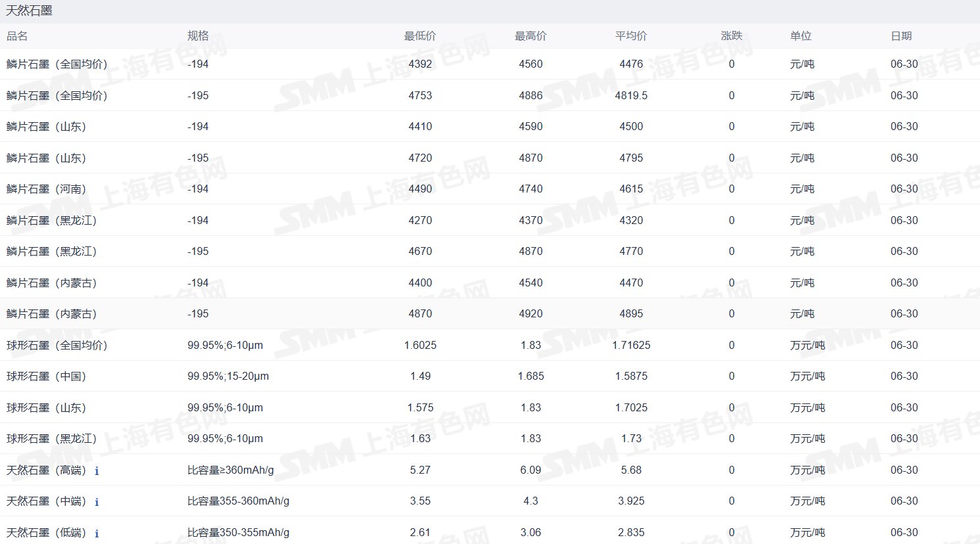
Task: Click specification 99.95%;15-20μm
Action: [228, 376]
